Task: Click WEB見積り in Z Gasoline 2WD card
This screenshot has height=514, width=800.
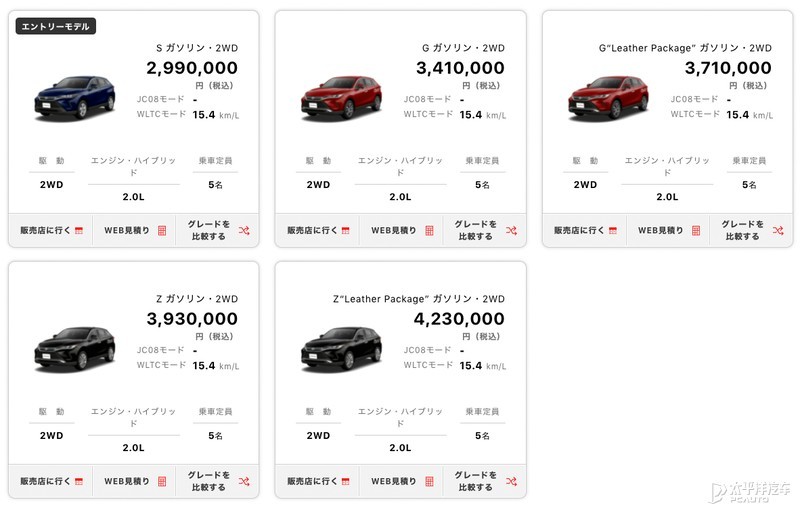Action: 126,482
